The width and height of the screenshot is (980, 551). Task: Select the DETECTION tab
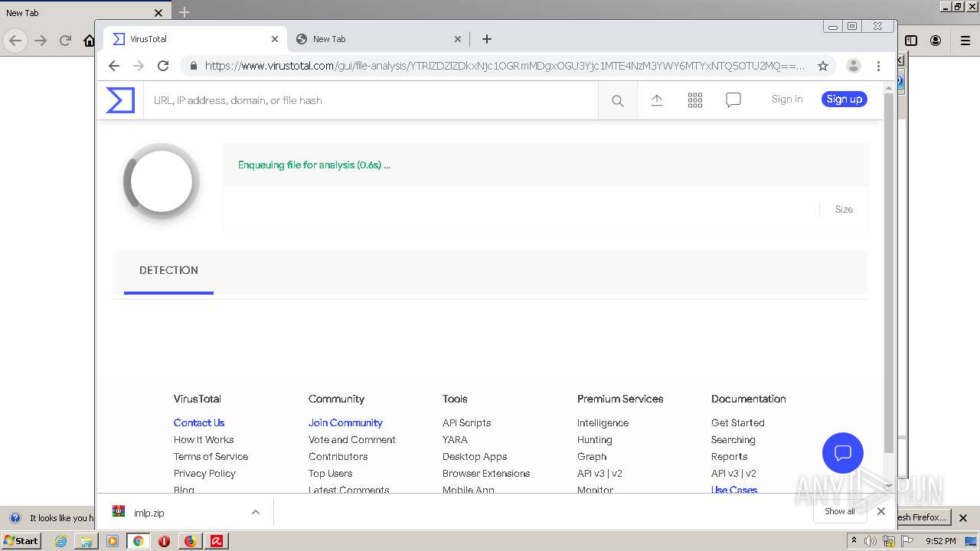click(x=168, y=271)
